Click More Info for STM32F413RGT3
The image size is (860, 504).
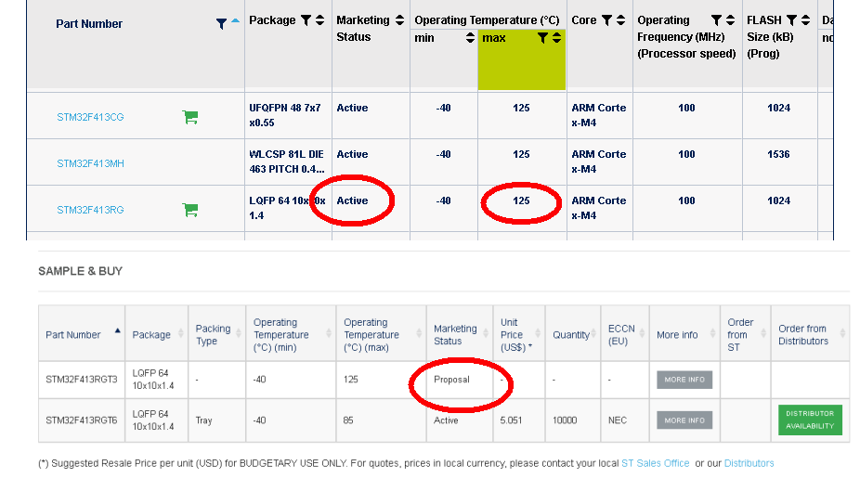(x=684, y=380)
